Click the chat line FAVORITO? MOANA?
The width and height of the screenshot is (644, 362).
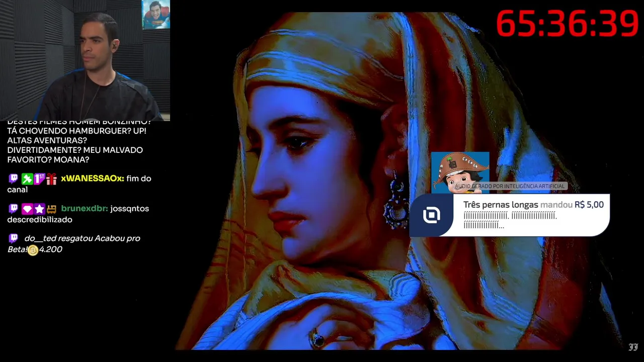pos(48,159)
